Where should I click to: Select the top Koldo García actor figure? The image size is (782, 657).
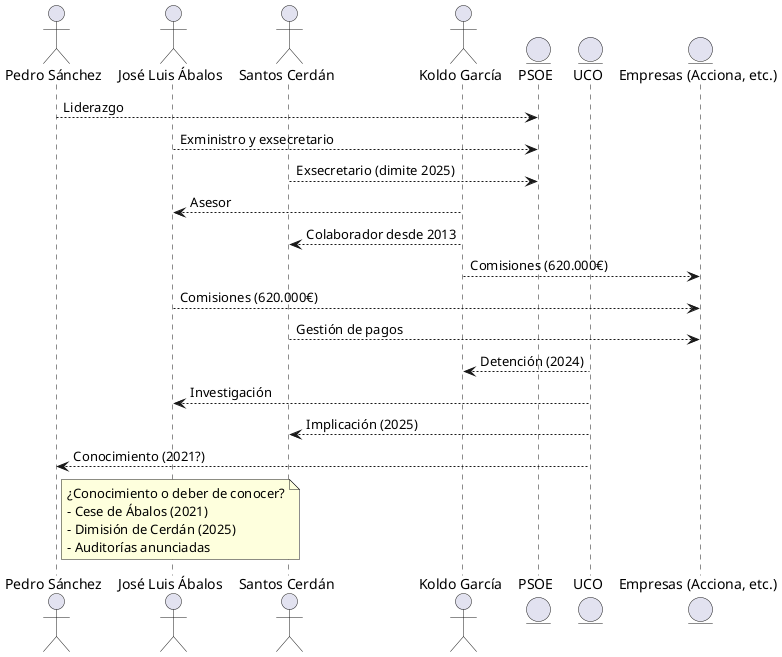pos(462,33)
